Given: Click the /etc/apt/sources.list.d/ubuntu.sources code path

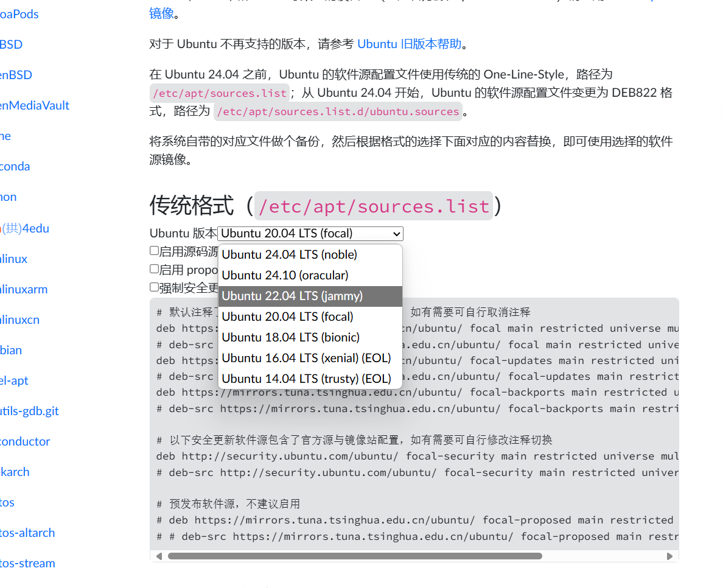Looking at the screenshot, I should (x=338, y=111).
